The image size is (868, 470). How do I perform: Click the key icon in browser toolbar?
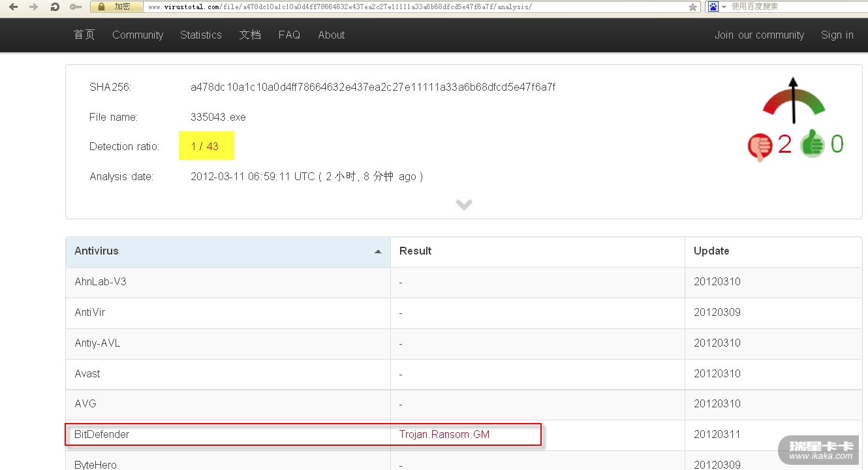click(x=76, y=7)
